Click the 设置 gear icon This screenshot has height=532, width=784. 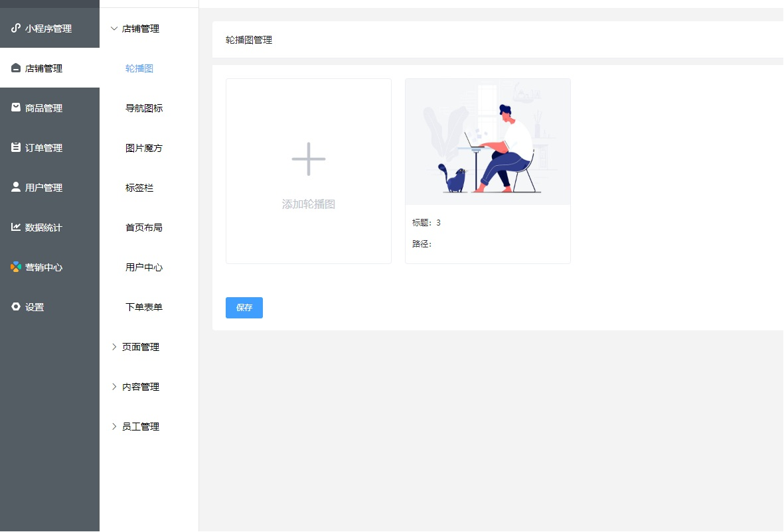16,306
